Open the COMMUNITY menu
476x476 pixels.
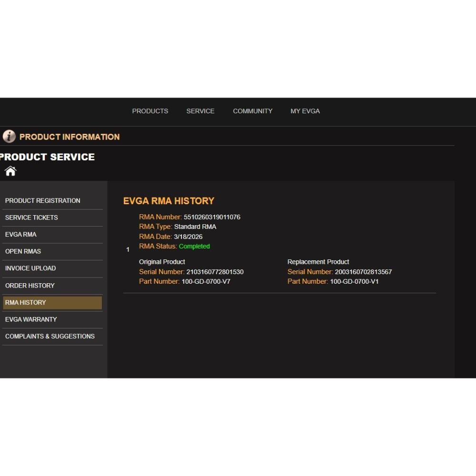(x=253, y=111)
